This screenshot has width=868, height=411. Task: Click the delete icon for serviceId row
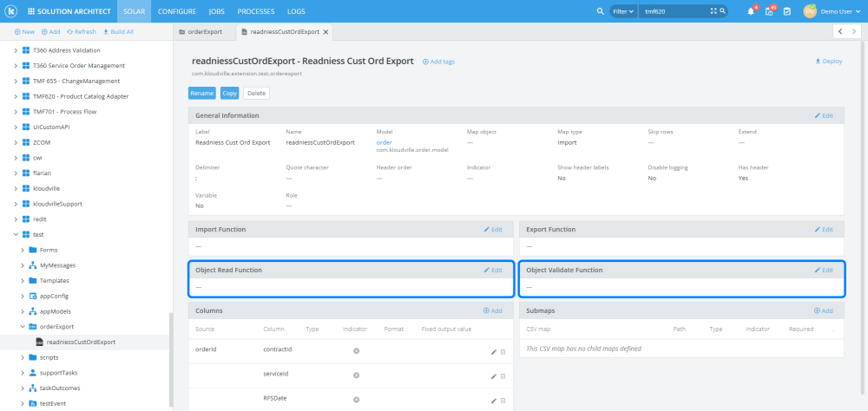pyautogui.click(x=503, y=376)
